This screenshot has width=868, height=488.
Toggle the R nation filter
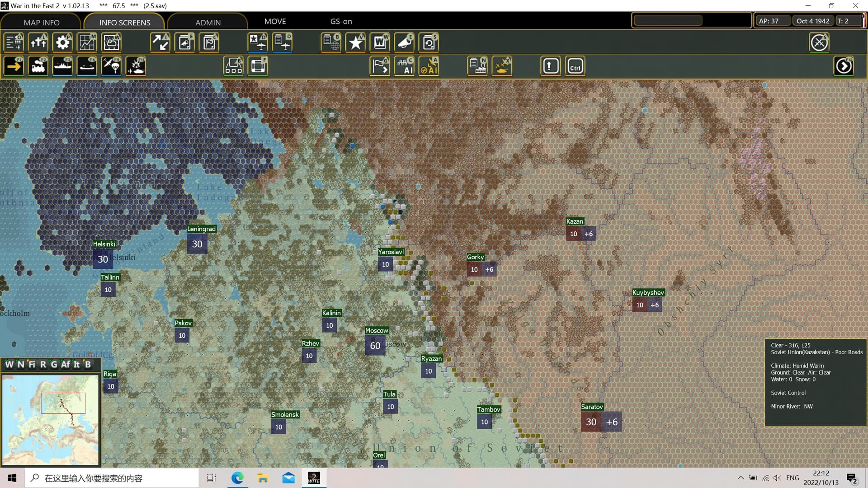click(x=43, y=364)
